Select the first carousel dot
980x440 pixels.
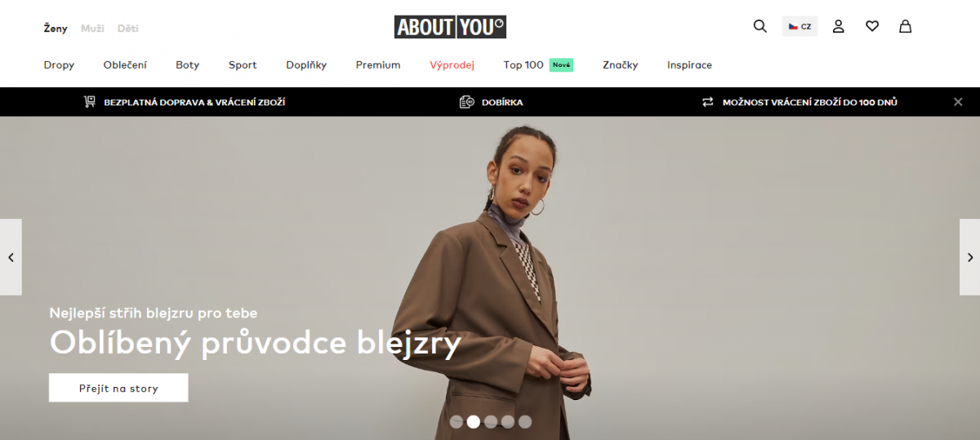pyautogui.click(x=457, y=422)
